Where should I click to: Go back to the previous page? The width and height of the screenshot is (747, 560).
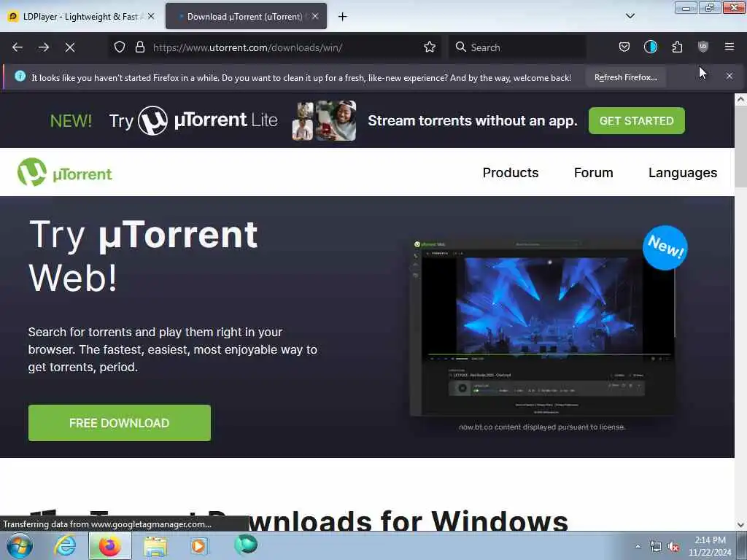coord(18,47)
